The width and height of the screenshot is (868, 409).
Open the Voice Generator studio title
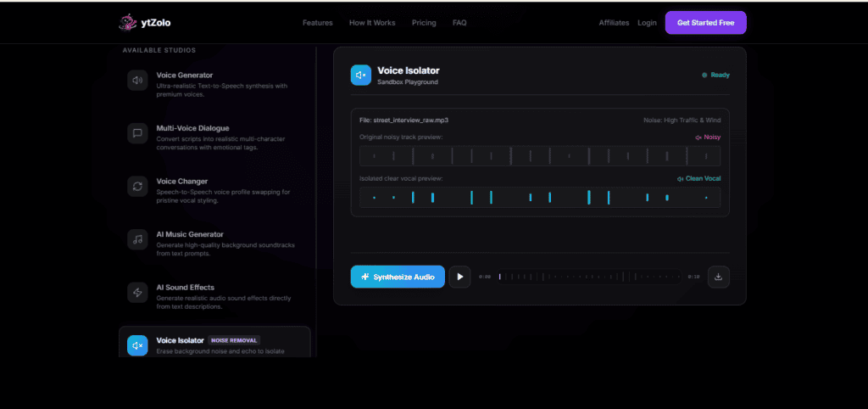point(184,76)
